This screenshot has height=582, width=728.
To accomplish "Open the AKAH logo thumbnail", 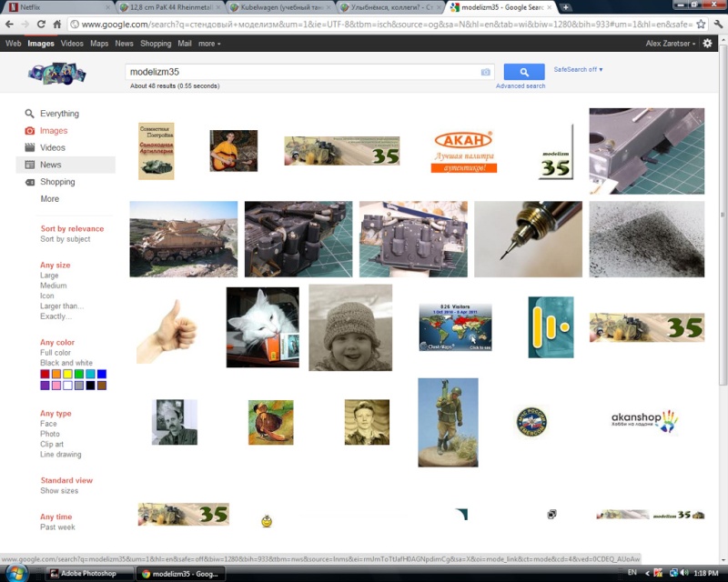I will tap(464, 152).
